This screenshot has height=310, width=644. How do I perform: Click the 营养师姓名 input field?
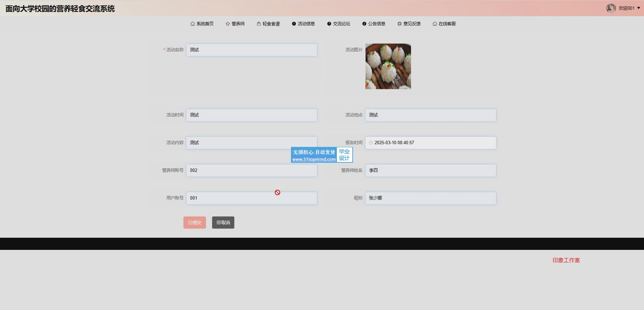click(x=430, y=170)
